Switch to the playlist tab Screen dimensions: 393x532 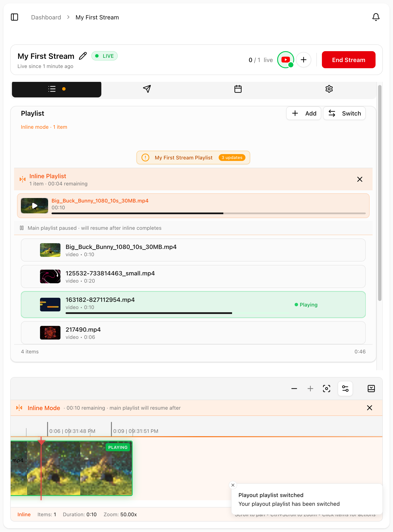[x=57, y=89]
